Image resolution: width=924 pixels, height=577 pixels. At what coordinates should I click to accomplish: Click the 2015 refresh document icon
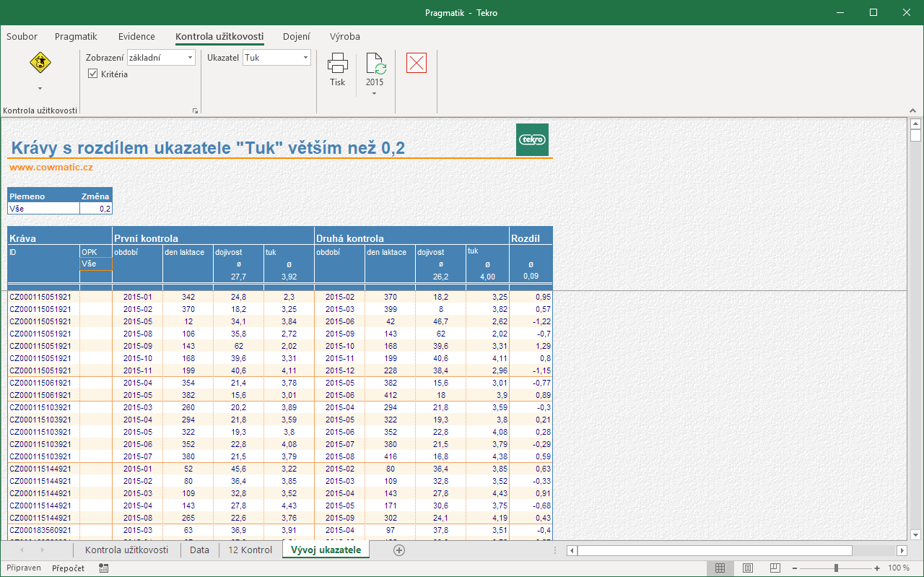tap(375, 64)
